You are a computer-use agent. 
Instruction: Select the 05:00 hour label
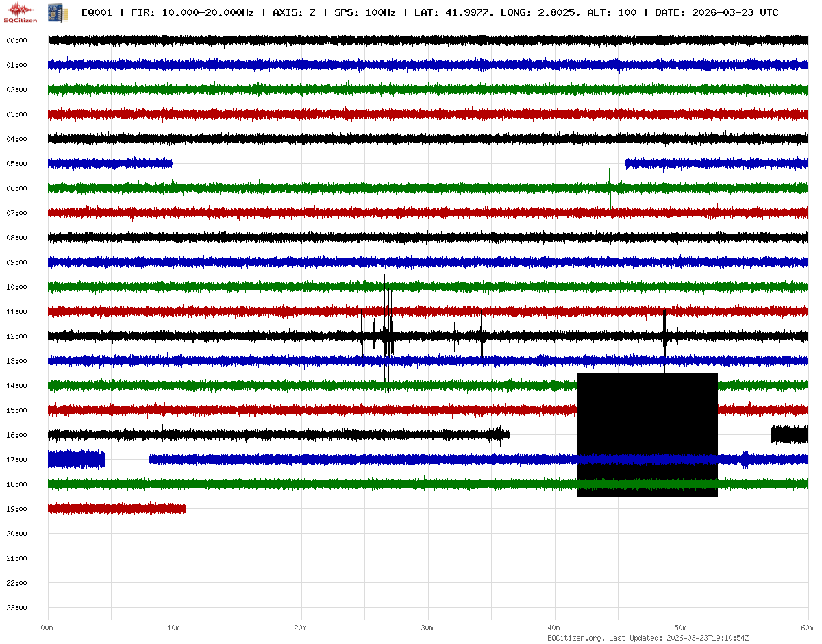pyautogui.click(x=16, y=164)
